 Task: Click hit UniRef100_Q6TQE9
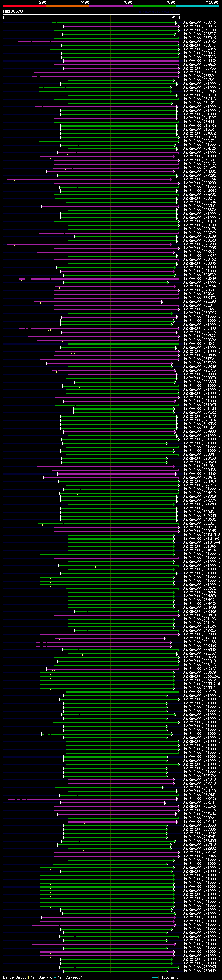[199, 221]
